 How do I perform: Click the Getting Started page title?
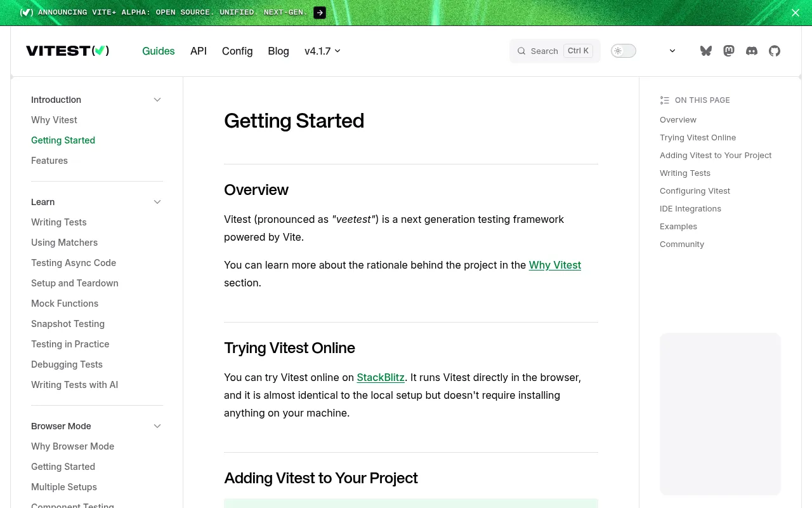pyautogui.click(x=294, y=121)
